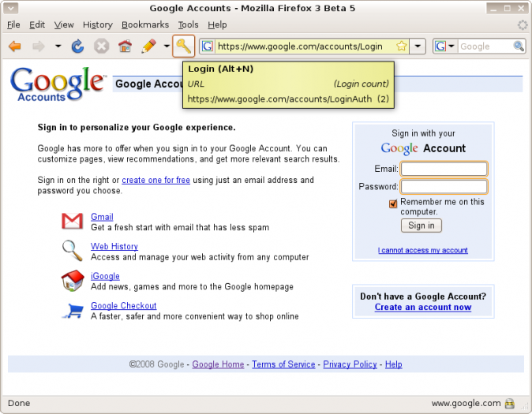Click inside the Password input field
Screen dimensions: 532x414
(x=444, y=186)
